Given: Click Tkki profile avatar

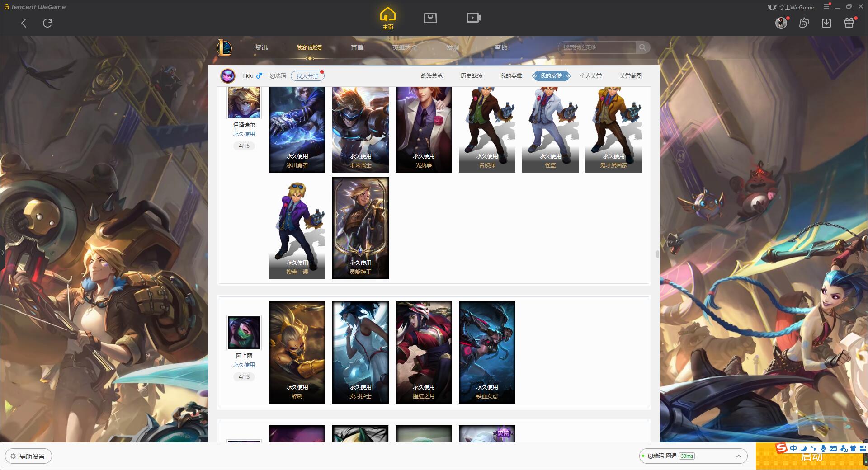Looking at the screenshot, I should [228, 76].
